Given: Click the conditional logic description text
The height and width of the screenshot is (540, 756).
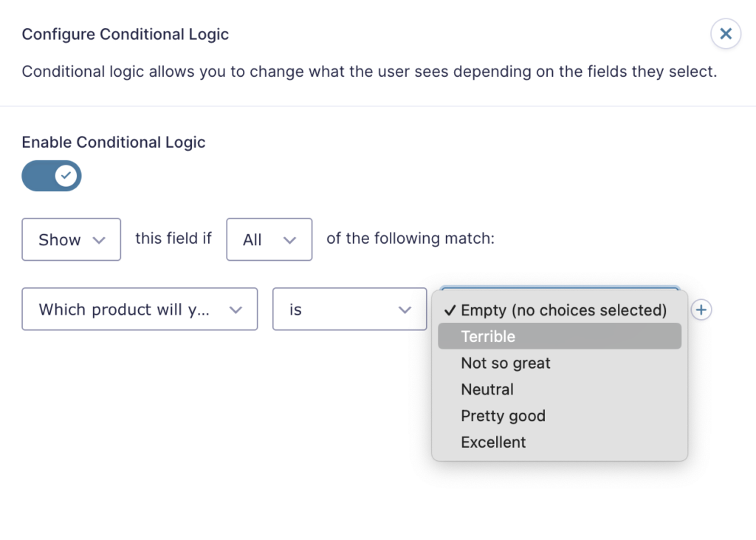Looking at the screenshot, I should [x=369, y=72].
